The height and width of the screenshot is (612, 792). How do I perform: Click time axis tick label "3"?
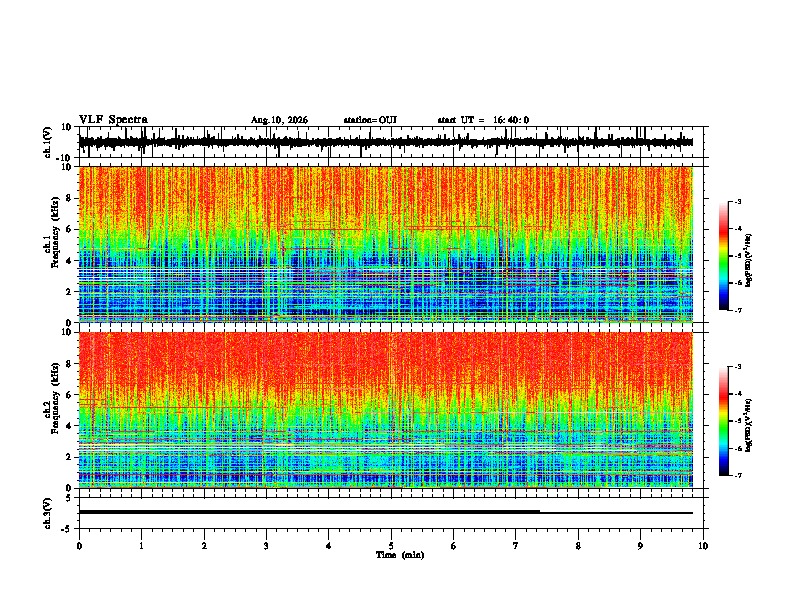(266, 546)
